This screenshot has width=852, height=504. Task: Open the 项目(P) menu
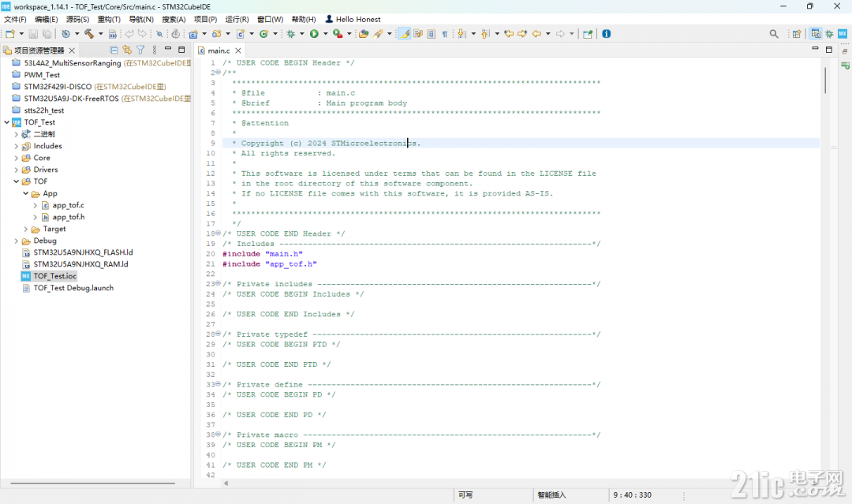(205, 19)
